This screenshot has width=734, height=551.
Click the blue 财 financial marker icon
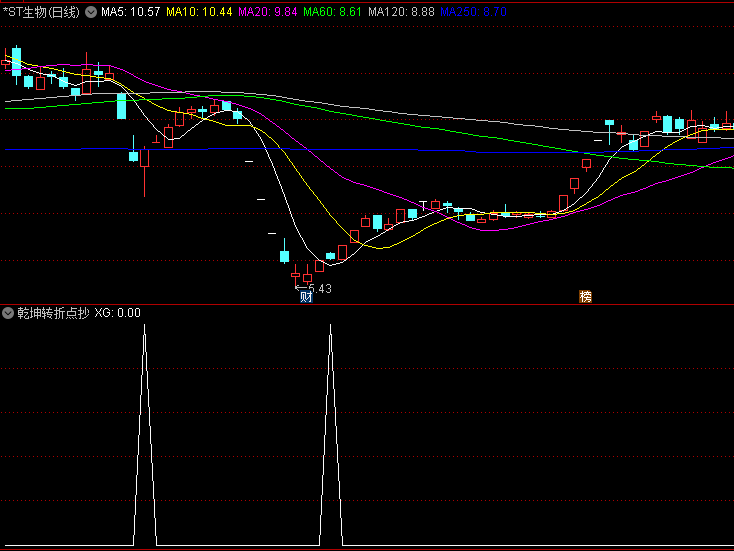point(306,297)
